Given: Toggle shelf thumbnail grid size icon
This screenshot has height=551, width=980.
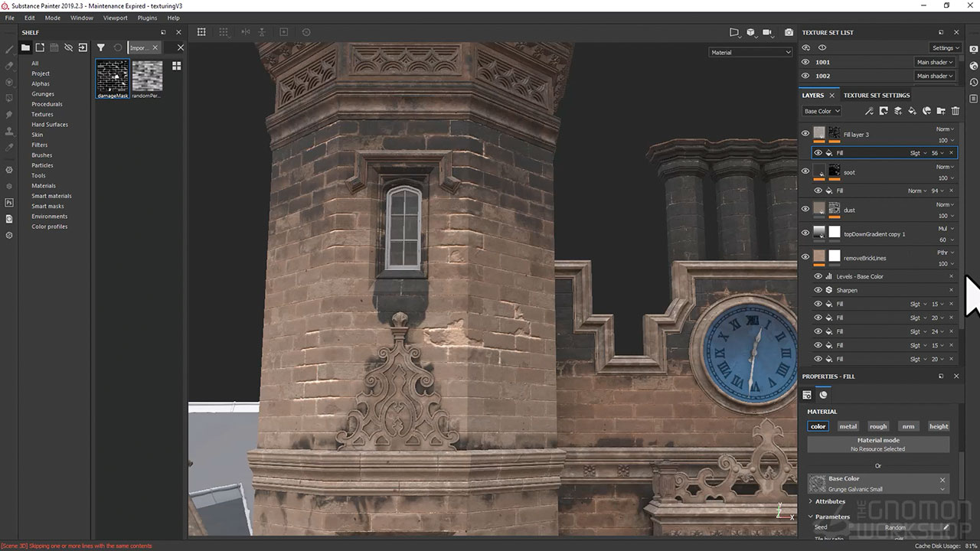Looking at the screenshot, I should [x=177, y=67].
